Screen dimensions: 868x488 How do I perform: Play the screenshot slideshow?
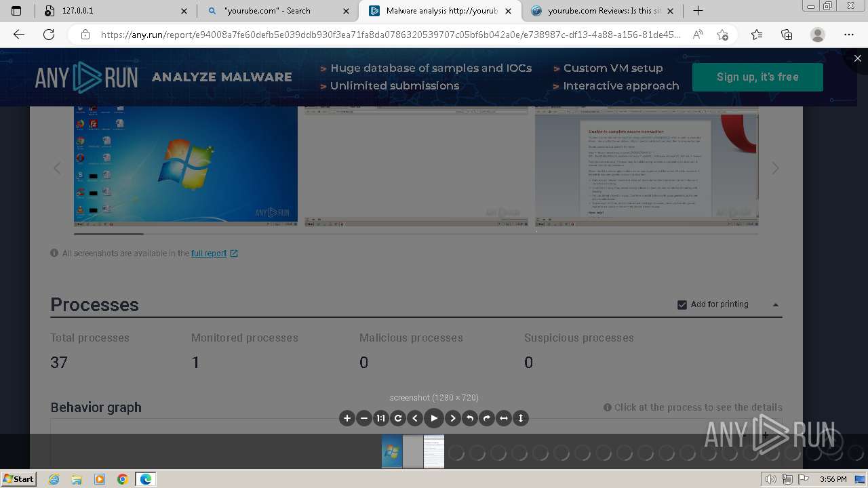[x=434, y=418]
